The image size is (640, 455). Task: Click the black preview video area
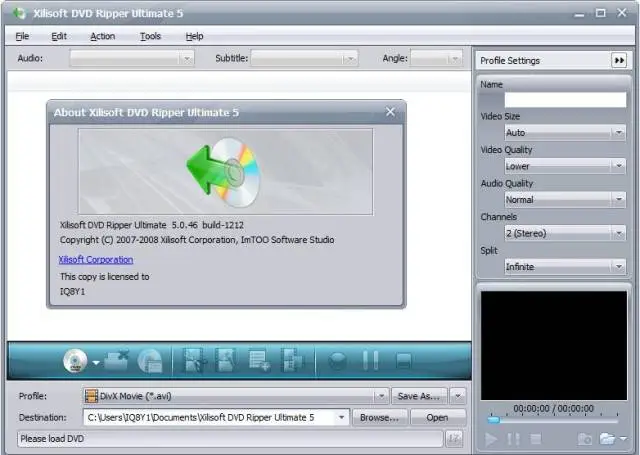[x=554, y=345]
